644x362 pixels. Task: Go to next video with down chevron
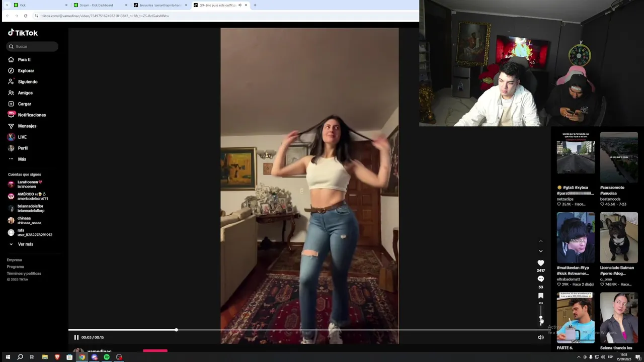pyautogui.click(x=541, y=251)
